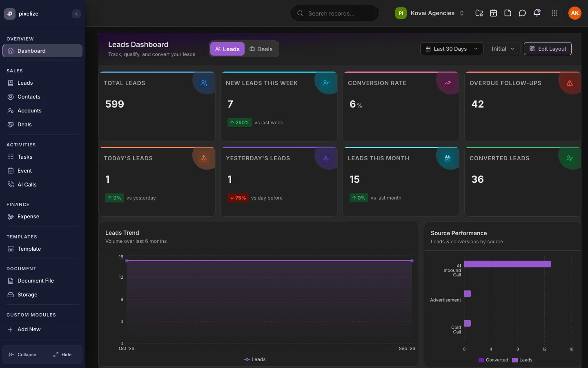
Task: Click the Collapse button at sidebar bottom
Action: (x=23, y=355)
